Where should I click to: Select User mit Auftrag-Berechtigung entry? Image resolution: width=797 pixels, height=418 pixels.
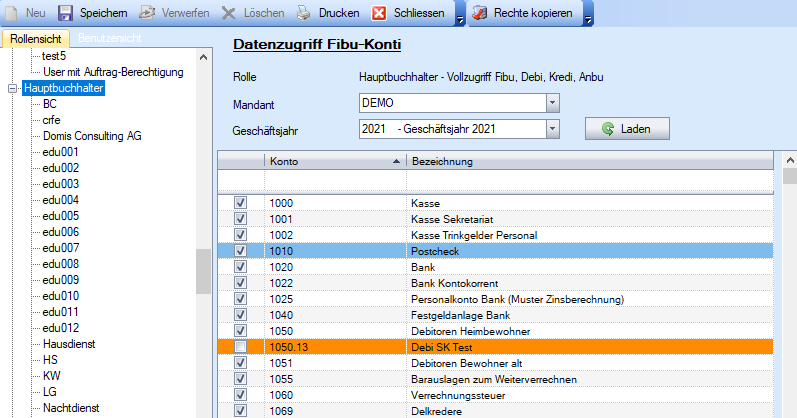point(113,72)
